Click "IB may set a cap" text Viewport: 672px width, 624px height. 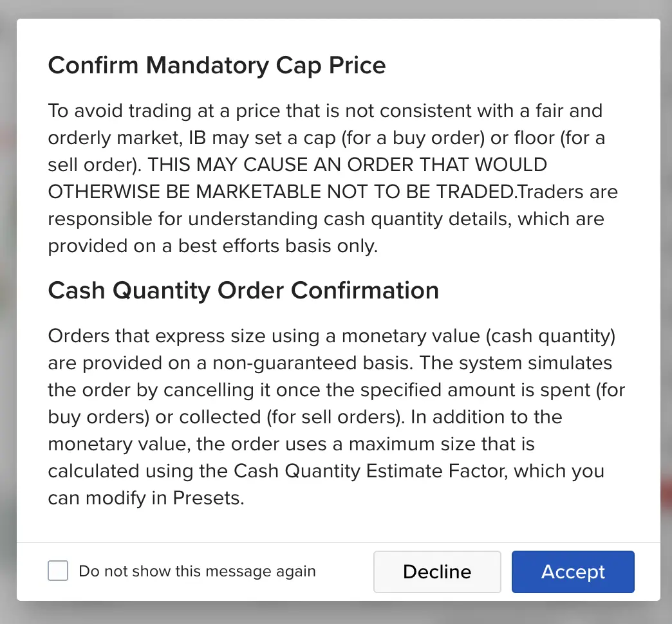tap(262, 138)
